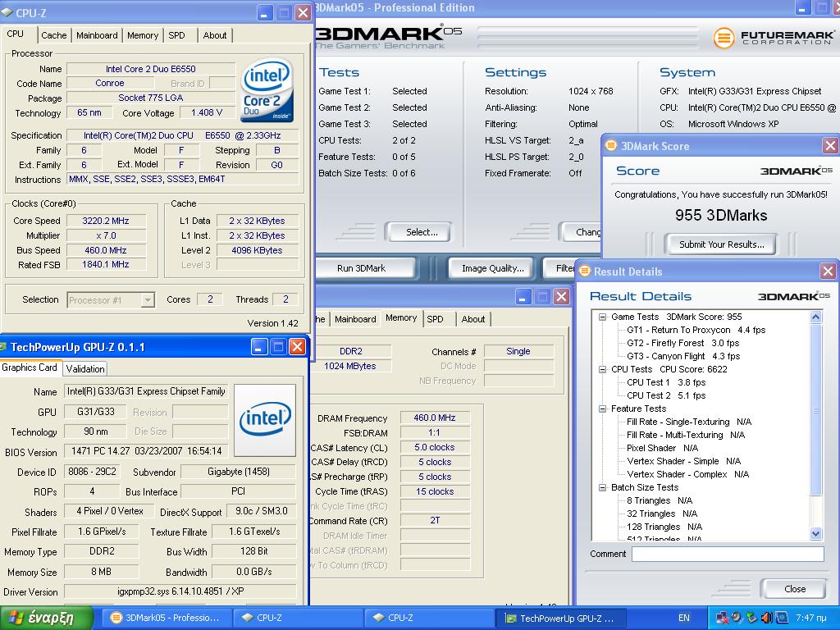Click the Result Details scrollbar up arrow
Image resolution: width=840 pixels, height=630 pixels.
(x=815, y=317)
